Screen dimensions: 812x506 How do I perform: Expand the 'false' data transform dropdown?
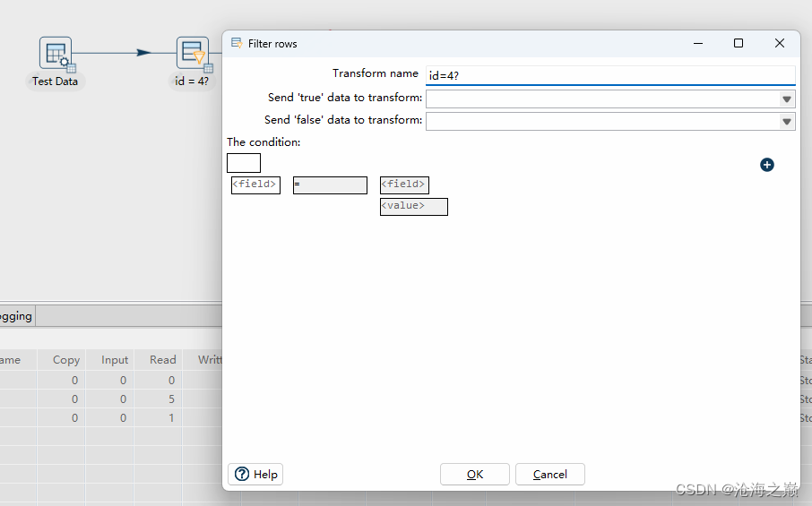[x=787, y=121]
